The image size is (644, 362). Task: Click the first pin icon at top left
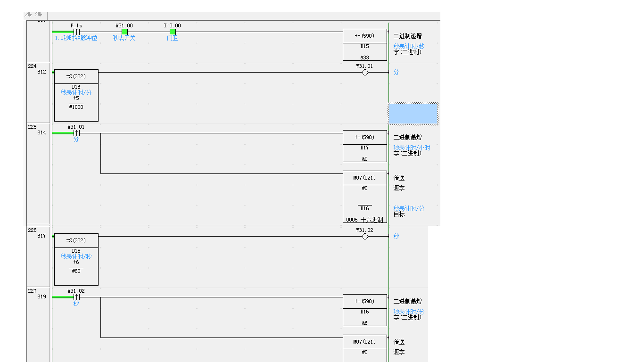28,15
